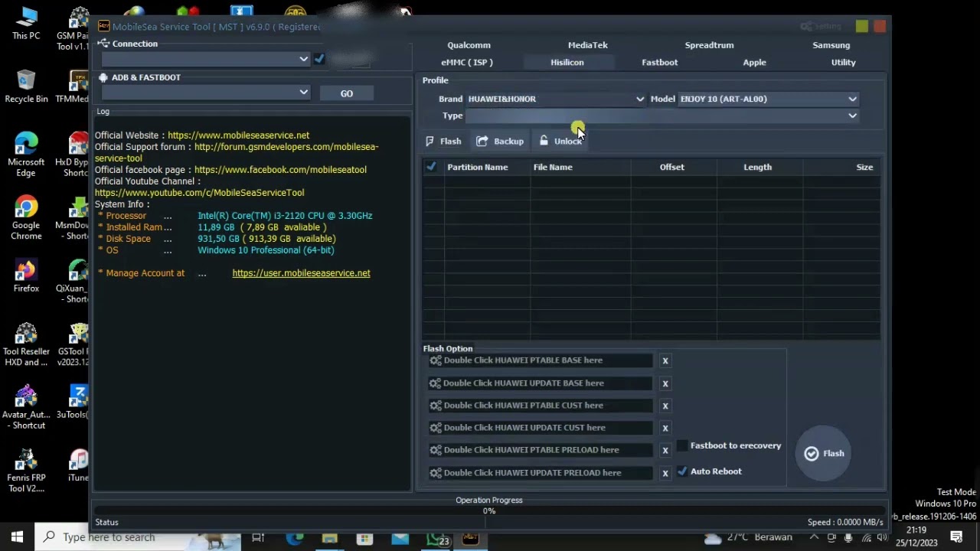Select the Backup sub-tab
The height and width of the screenshot is (551, 980).
(x=500, y=141)
